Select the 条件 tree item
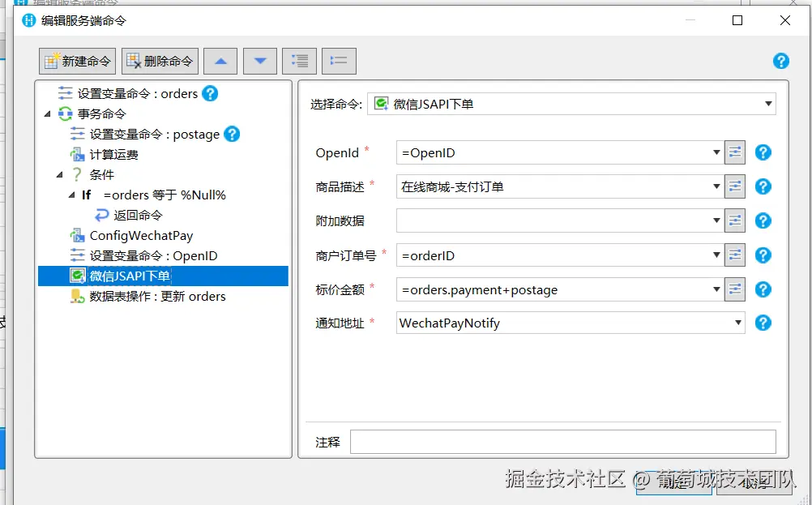The height and width of the screenshot is (505, 812). pyautogui.click(x=101, y=175)
